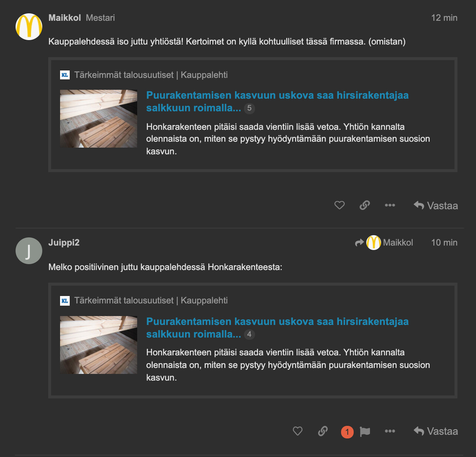
Task: Open Juippi2's gray letter avatar
Action: click(x=29, y=251)
